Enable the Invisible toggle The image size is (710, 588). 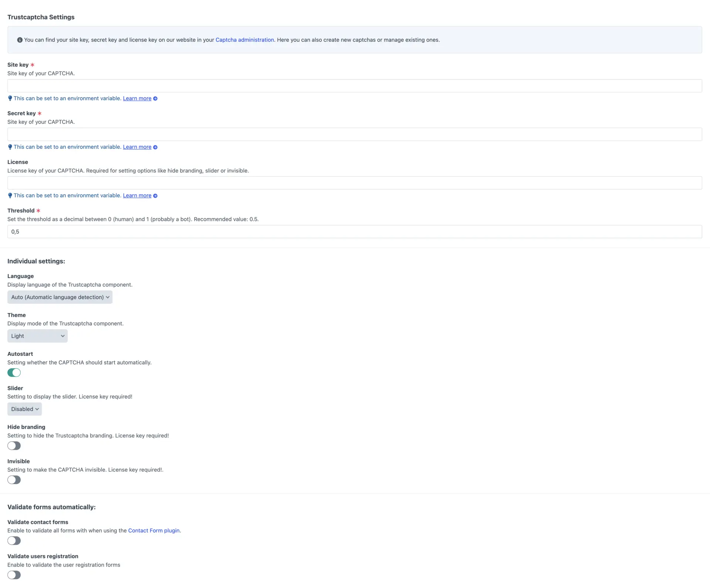(14, 480)
